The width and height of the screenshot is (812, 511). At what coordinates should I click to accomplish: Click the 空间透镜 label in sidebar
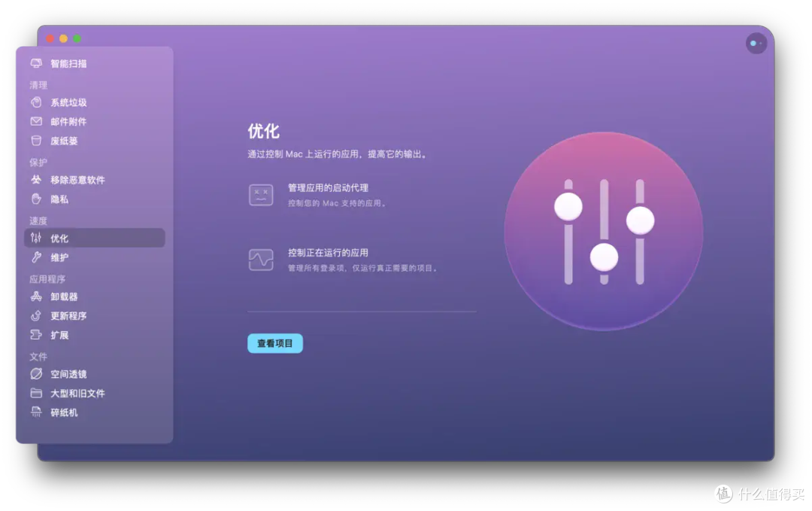68,374
